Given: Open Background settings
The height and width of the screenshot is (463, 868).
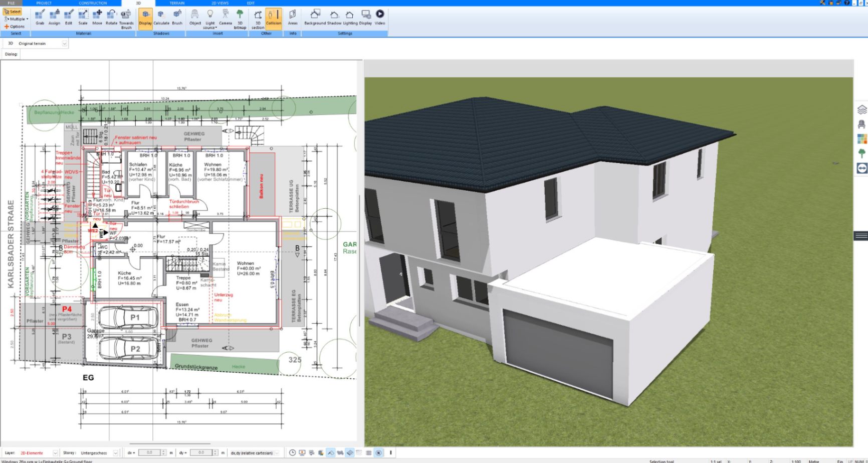Looking at the screenshot, I should click(x=315, y=17).
